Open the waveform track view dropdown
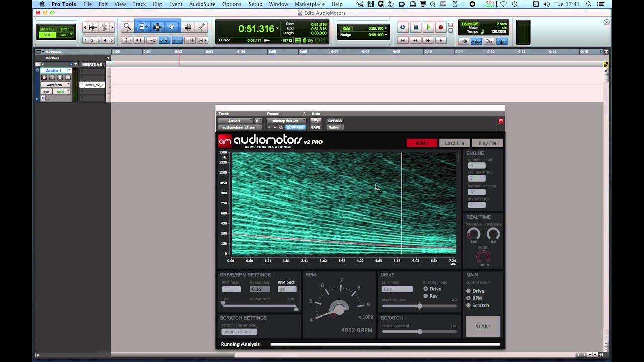The width and height of the screenshot is (644, 362). click(x=55, y=85)
